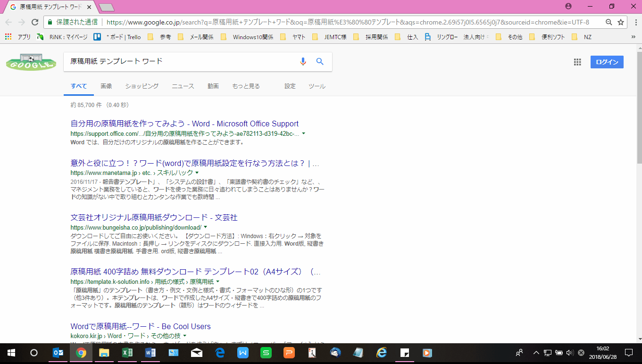The height and width of the screenshot is (364, 642).
Task: Open Cortana from the taskbar circle
Action: [34, 353]
